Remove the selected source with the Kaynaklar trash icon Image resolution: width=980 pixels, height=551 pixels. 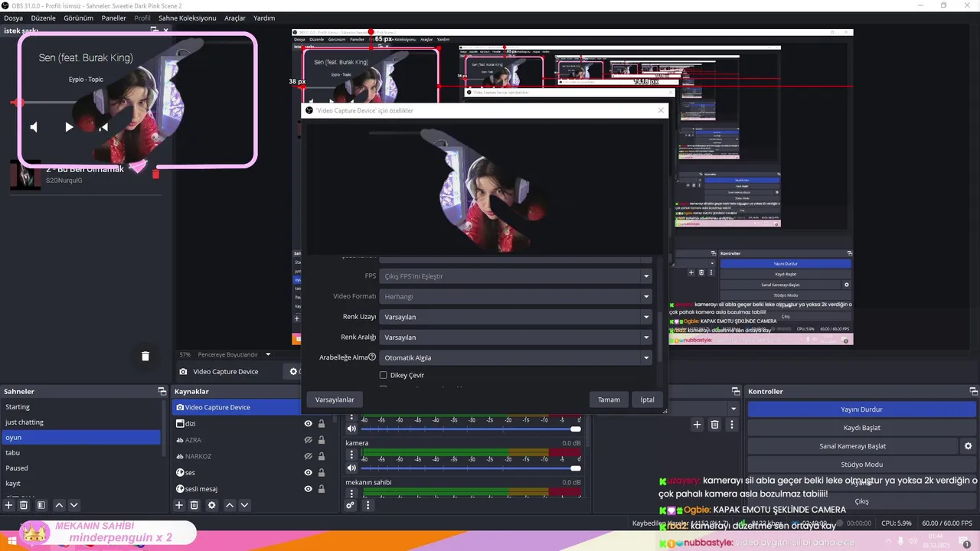(x=194, y=505)
